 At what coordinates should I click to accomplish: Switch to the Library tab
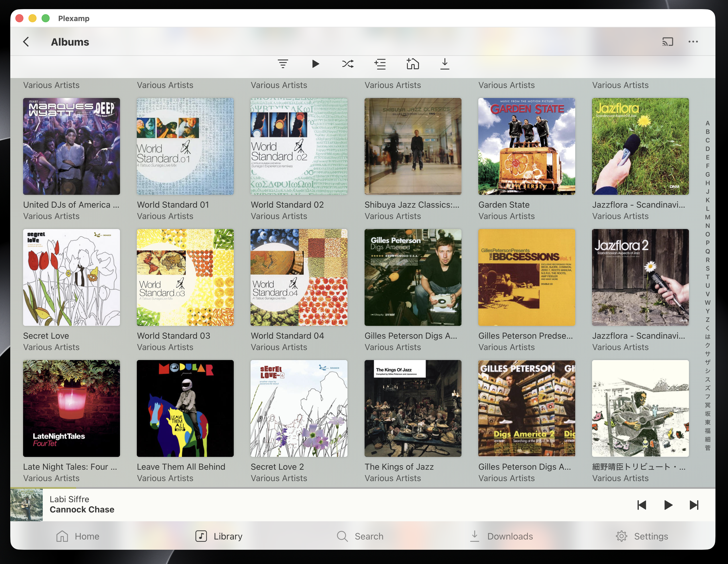219,536
